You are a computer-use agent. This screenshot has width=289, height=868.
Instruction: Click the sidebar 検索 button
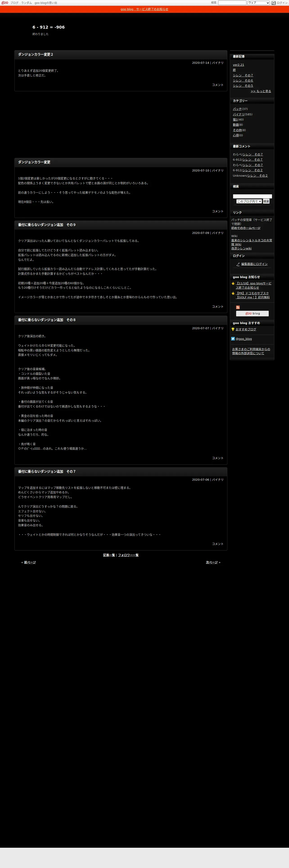(266, 201)
